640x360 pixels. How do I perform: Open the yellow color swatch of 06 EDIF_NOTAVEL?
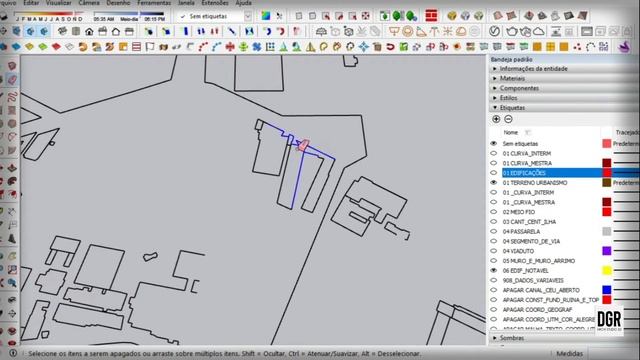click(607, 271)
